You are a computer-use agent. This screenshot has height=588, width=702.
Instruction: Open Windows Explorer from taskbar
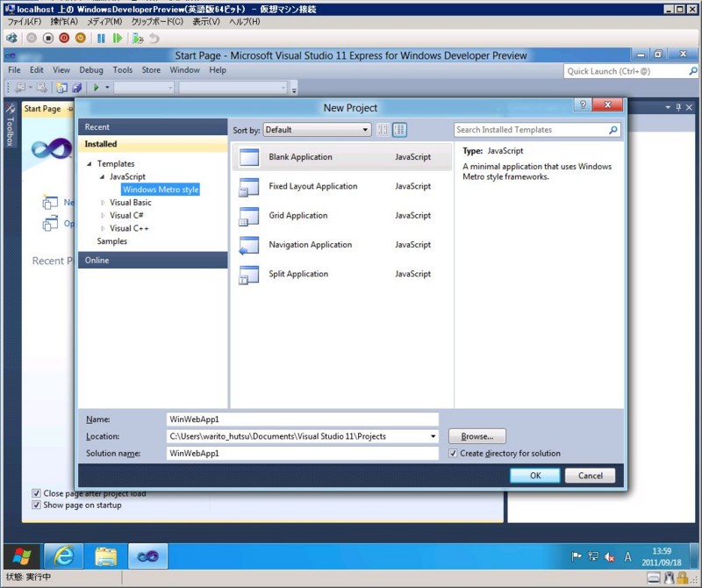(x=105, y=556)
